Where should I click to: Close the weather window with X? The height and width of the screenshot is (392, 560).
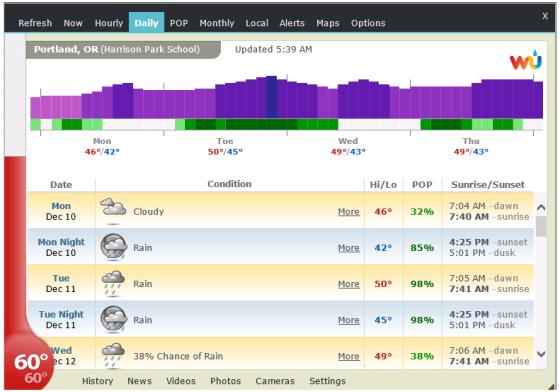545,16
